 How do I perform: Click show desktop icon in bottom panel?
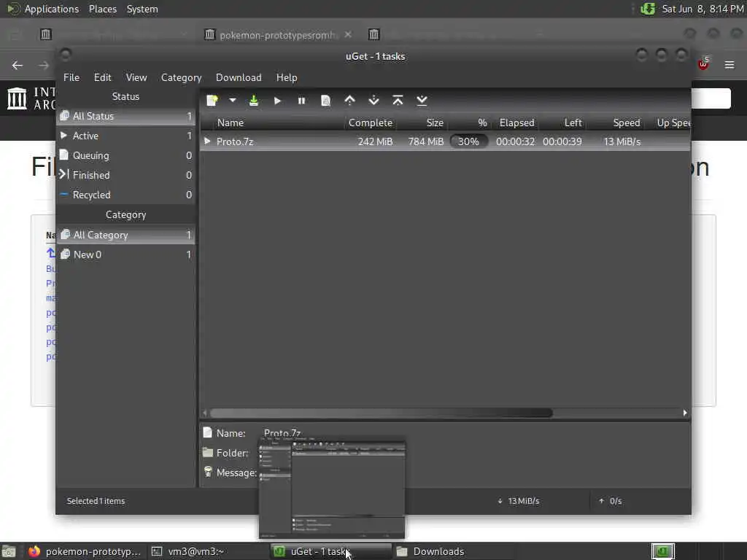pyautogui.click(x=9, y=551)
